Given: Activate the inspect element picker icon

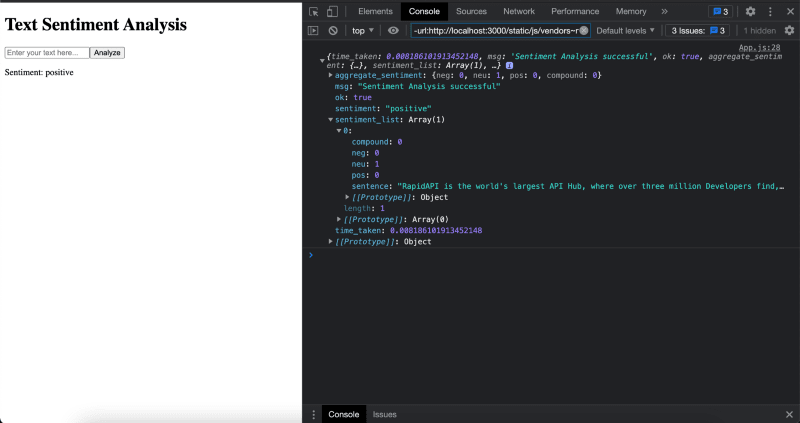Looking at the screenshot, I should tap(314, 11).
